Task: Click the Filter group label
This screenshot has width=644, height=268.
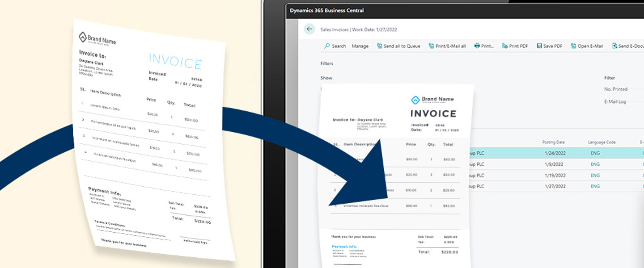Action: tap(610, 78)
